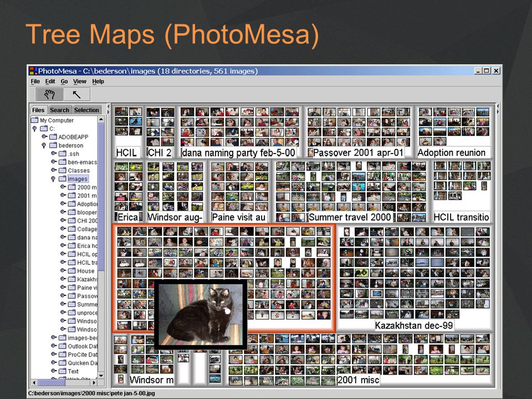This screenshot has width=532, height=399.
Task: Expand the ben-emacs folder node
Action: click(54, 162)
